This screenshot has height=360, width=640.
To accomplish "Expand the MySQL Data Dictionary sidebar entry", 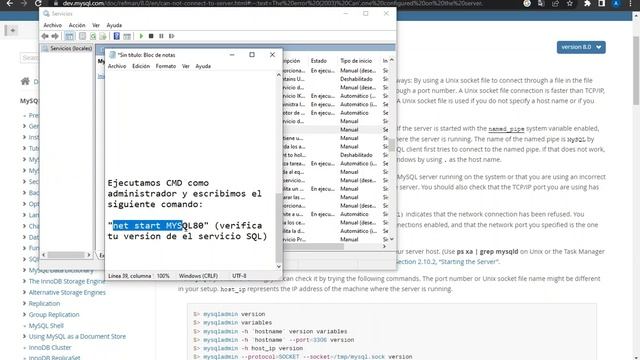I will (24, 270).
